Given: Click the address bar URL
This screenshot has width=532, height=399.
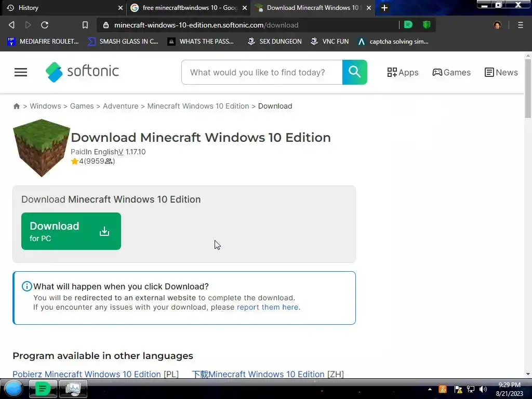Looking at the screenshot, I should [206, 25].
